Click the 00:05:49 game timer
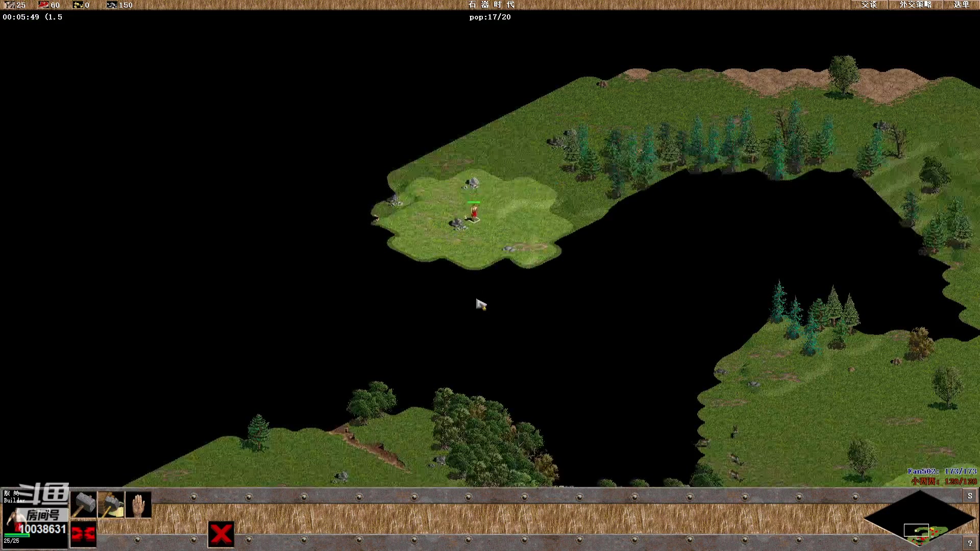 click(21, 17)
